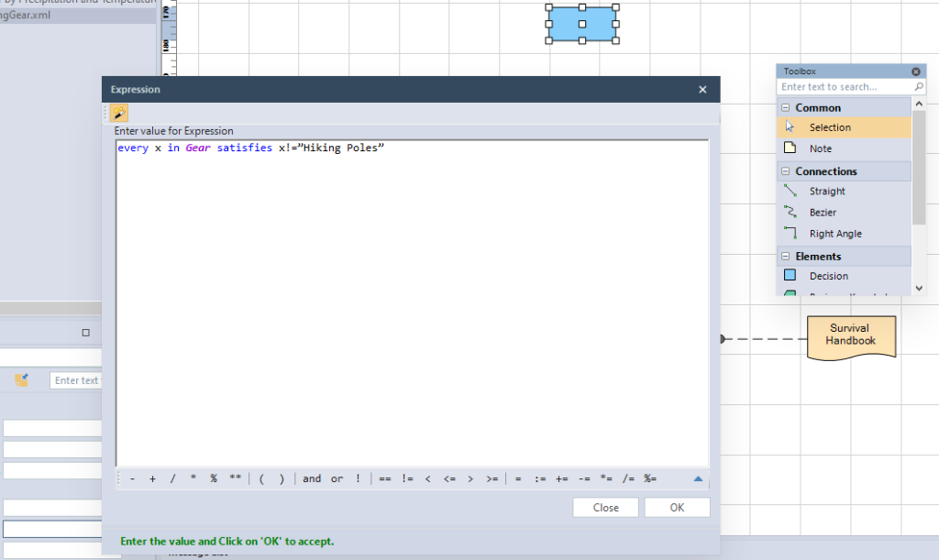Insert the greater-than operator
Viewport: 939px width, 560px height.
coord(470,478)
